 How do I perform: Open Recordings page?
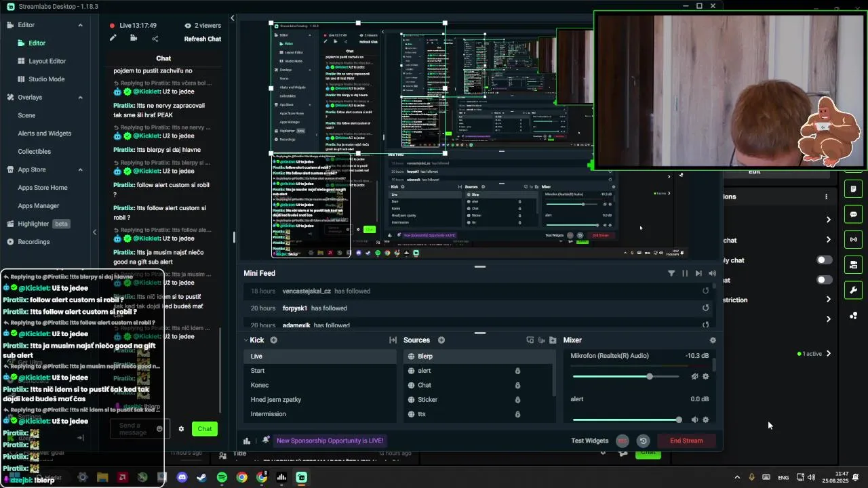pyautogui.click(x=33, y=242)
